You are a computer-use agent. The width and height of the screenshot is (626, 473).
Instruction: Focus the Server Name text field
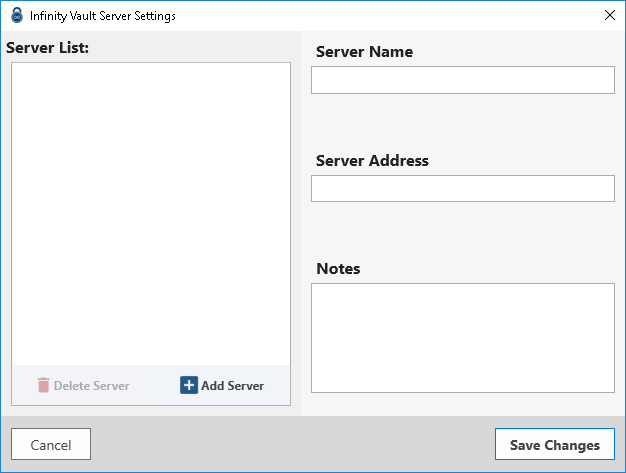462,80
